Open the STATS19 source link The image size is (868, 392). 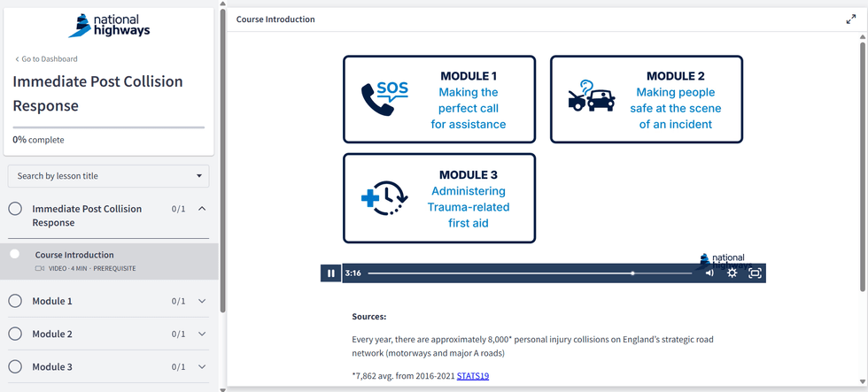[x=473, y=376]
